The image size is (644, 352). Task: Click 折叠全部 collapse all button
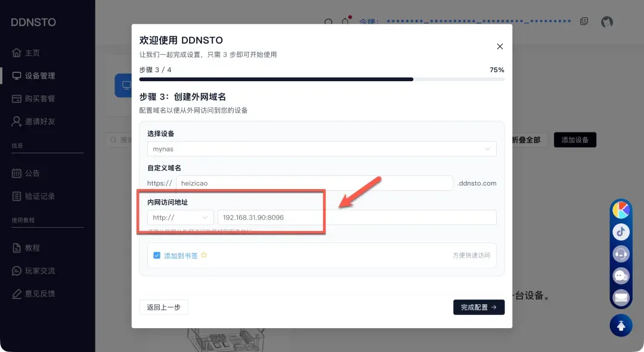tap(527, 140)
